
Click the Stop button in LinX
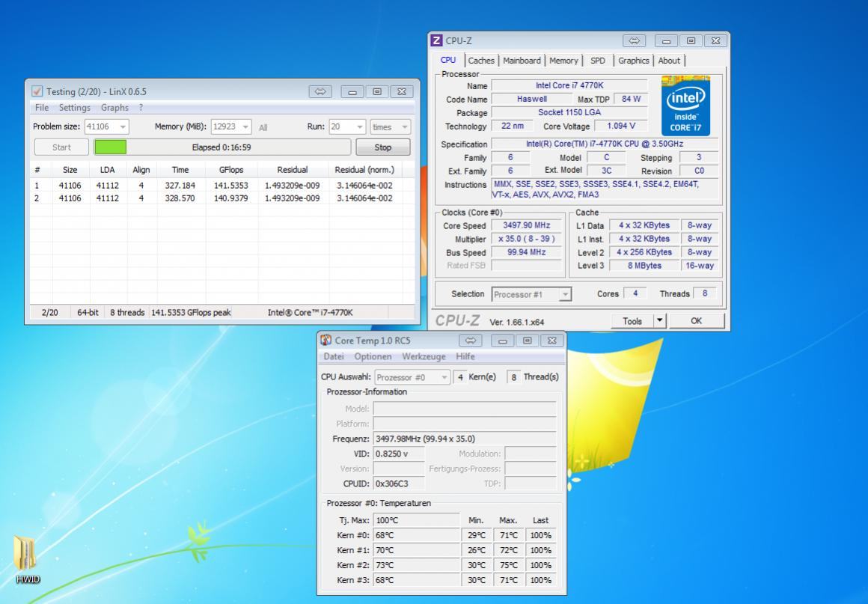(x=382, y=147)
